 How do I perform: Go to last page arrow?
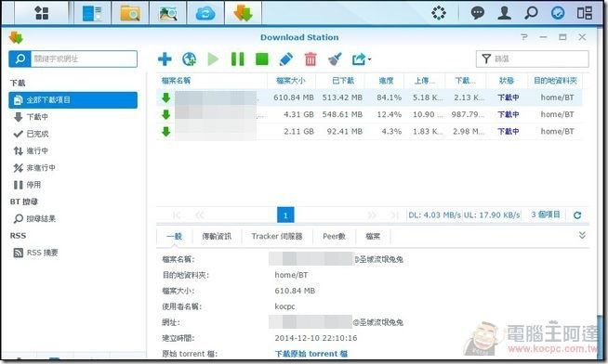395,214
